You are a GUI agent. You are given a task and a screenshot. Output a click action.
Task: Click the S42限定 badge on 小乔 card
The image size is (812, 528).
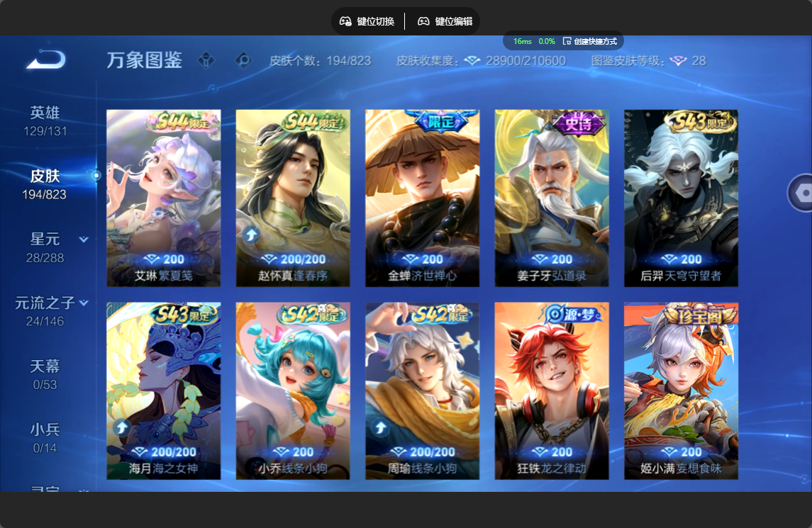[x=312, y=314]
